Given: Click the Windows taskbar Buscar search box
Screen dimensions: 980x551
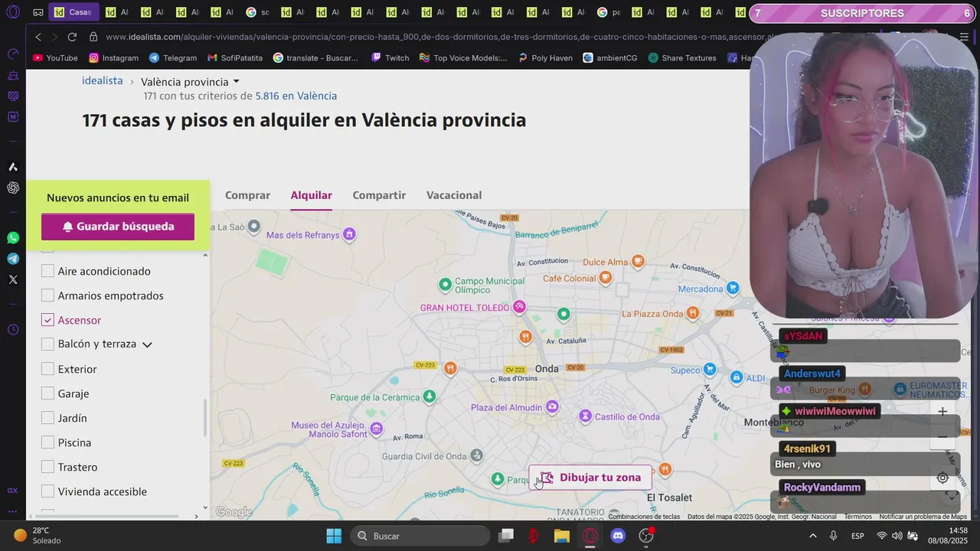Looking at the screenshot, I should pos(420,536).
